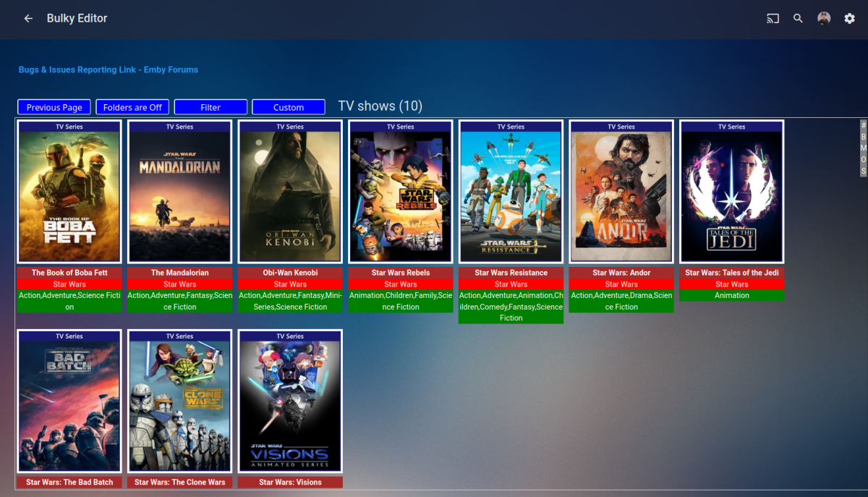Open the user profile avatar
The height and width of the screenshot is (497, 868).
coord(824,18)
